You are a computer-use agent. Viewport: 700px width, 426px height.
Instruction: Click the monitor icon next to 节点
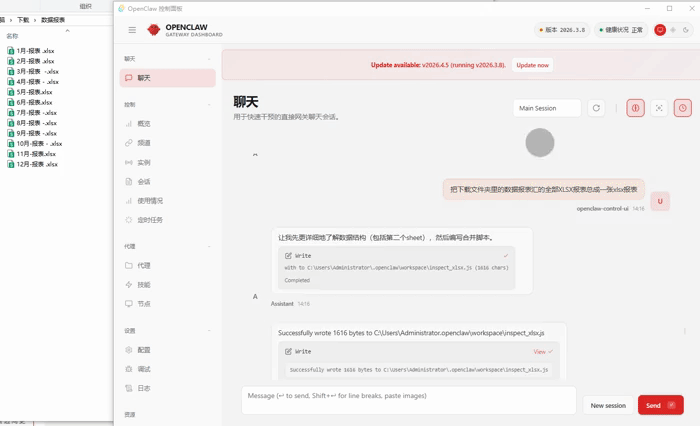tap(129, 304)
